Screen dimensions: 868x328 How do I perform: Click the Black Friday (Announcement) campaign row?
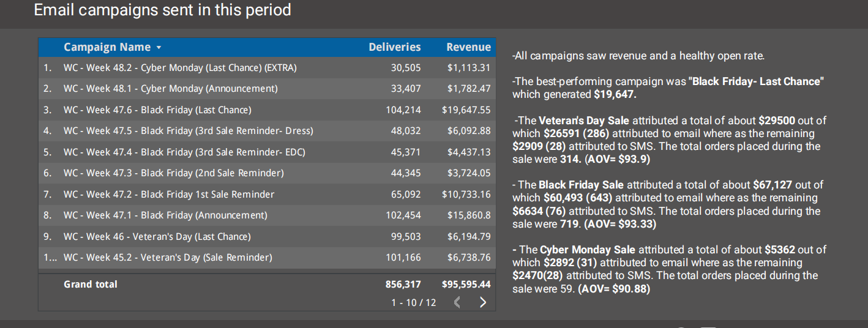click(x=165, y=215)
